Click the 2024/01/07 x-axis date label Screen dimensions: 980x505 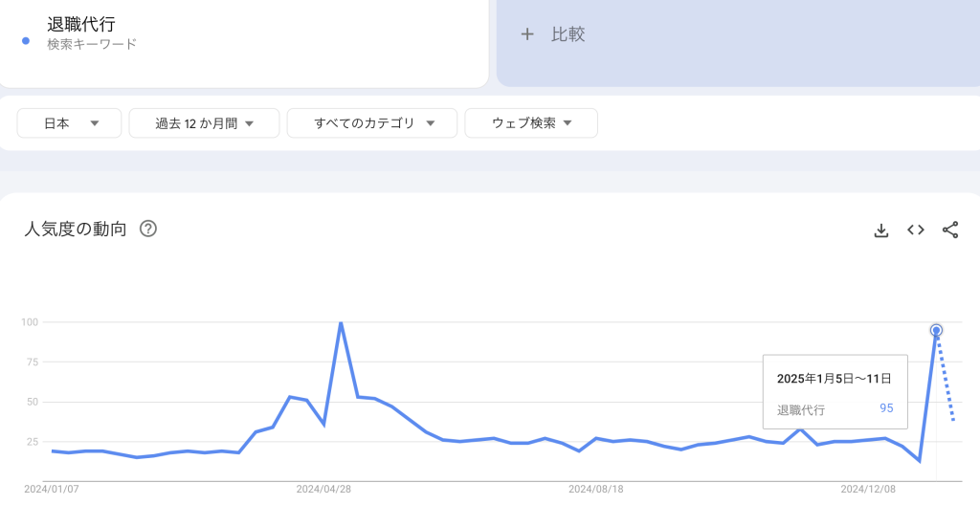click(x=52, y=489)
